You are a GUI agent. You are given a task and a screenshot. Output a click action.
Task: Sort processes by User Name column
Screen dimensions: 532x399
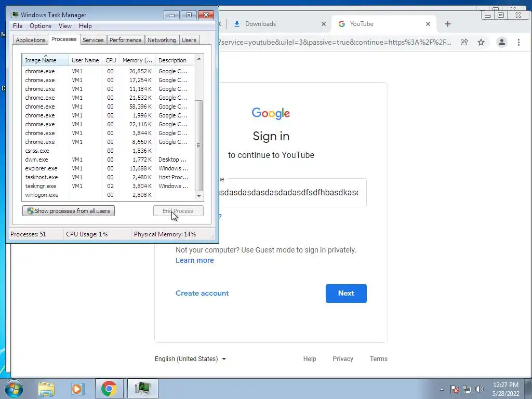[85, 60]
